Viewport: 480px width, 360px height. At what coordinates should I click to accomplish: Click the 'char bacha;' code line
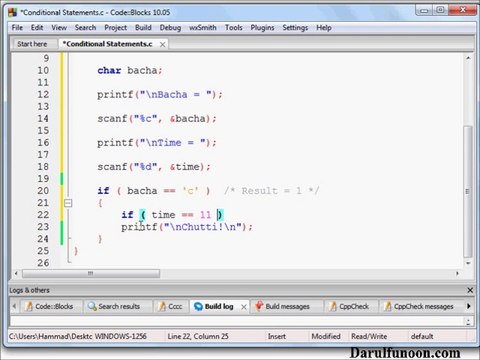(x=130, y=70)
